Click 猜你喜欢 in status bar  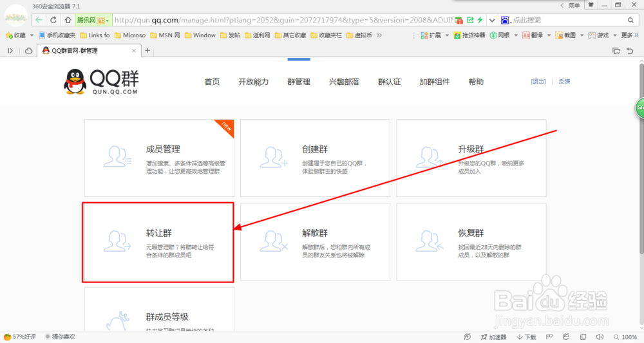coord(60,337)
